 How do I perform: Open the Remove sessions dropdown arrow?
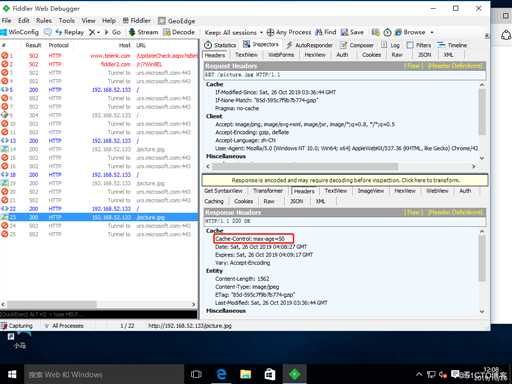pyautogui.click(x=98, y=33)
